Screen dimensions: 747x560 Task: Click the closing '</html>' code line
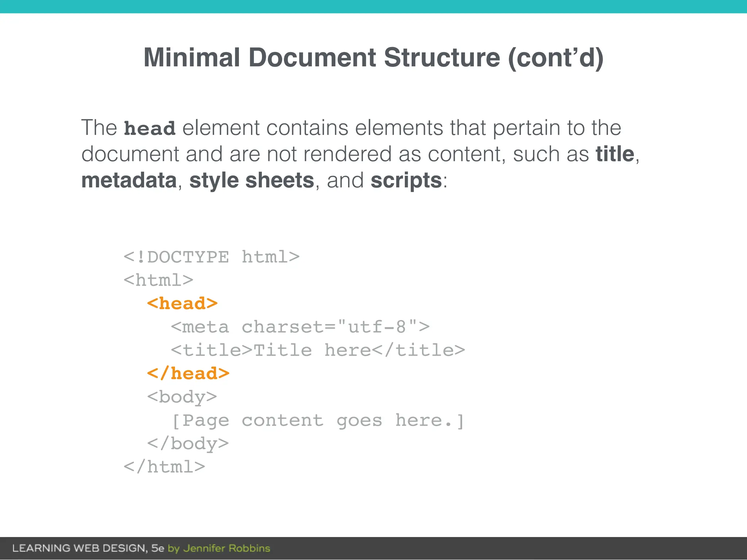[x=165, y=467]
